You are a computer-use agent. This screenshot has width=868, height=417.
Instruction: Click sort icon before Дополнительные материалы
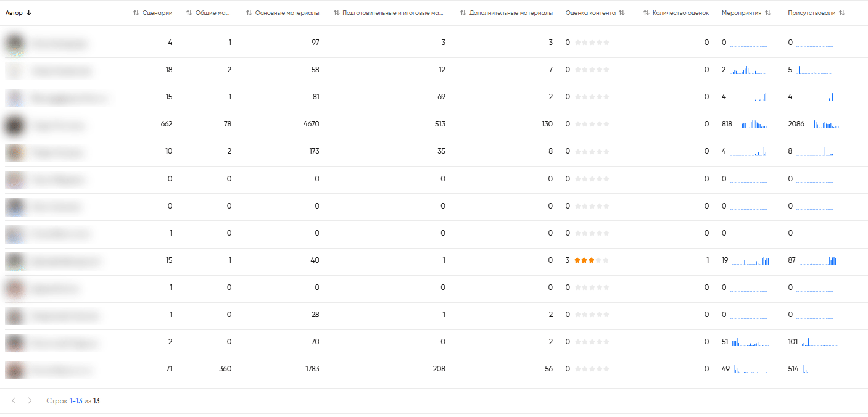click(x=463, y=13)
